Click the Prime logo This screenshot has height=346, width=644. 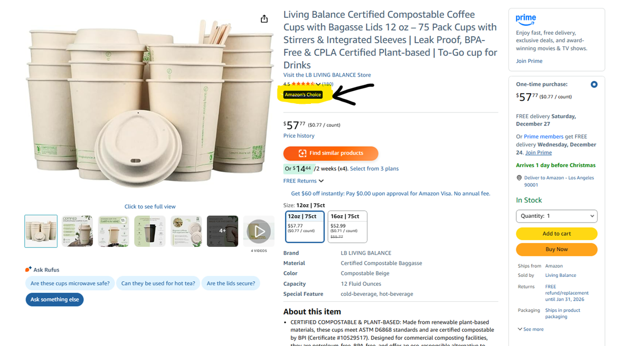point(526,20)
